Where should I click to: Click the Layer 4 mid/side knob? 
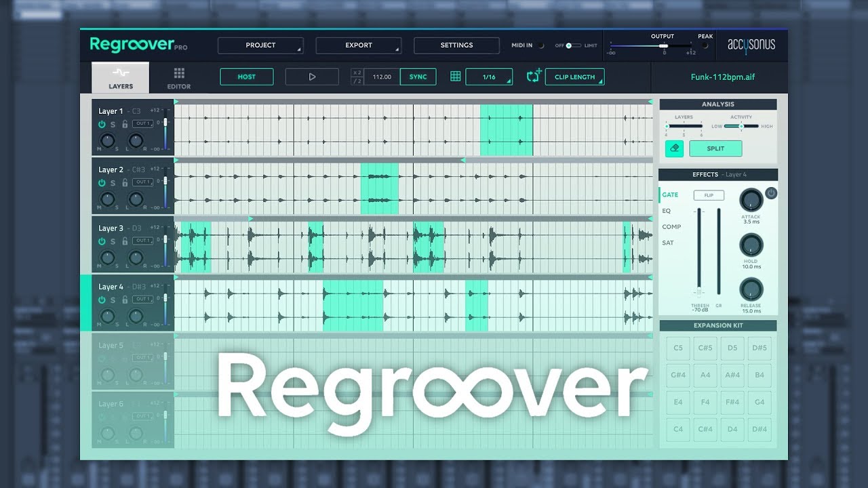(107, 316)
